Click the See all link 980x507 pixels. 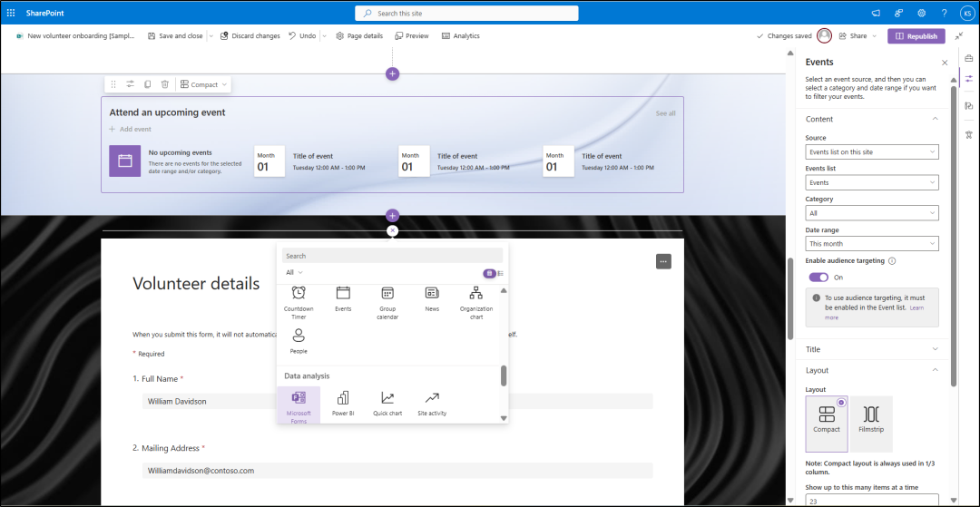tap(666, 113)
